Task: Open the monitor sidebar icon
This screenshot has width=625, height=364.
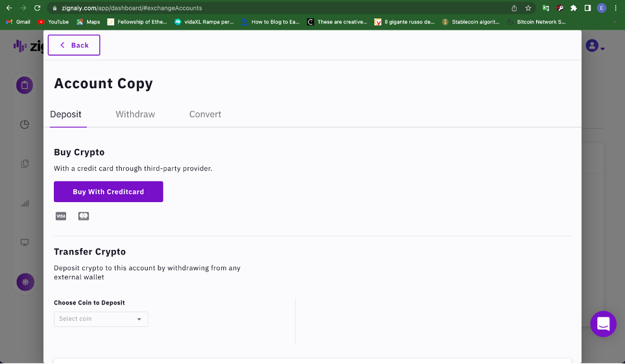Action: [25, 242]
